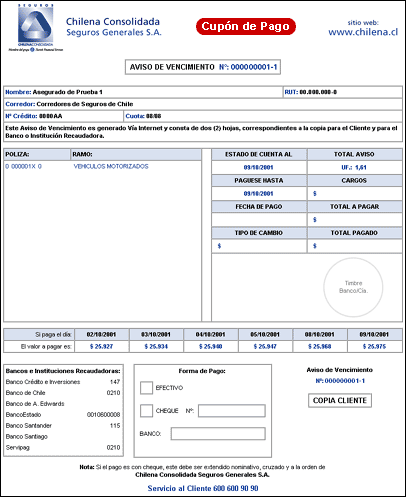Click the Forma de Pago heading

(202, 371)
